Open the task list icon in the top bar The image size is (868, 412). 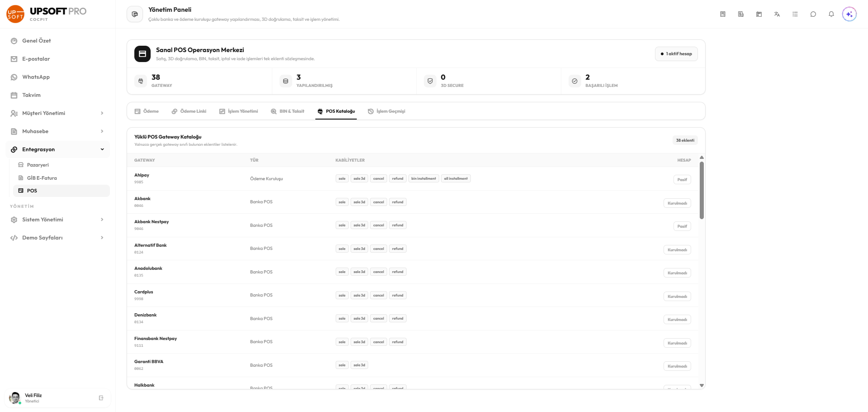[x=795, y=14]
